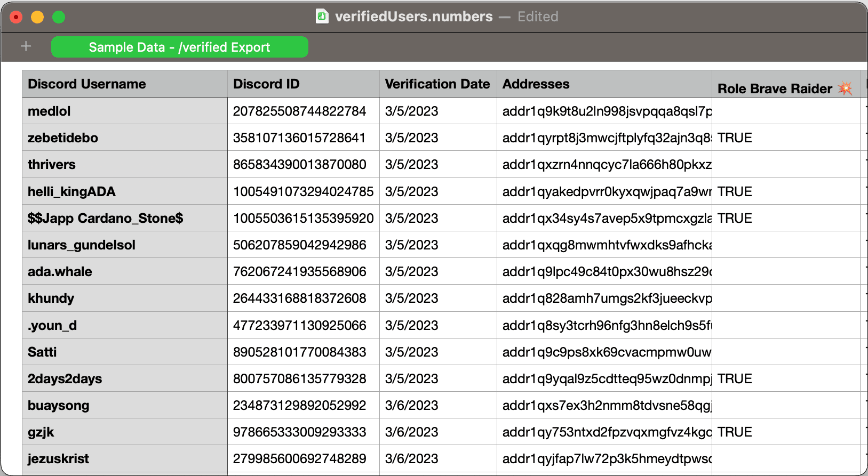
Task: Select Discord ID 279985600692748289
Action: click(304, 458)
